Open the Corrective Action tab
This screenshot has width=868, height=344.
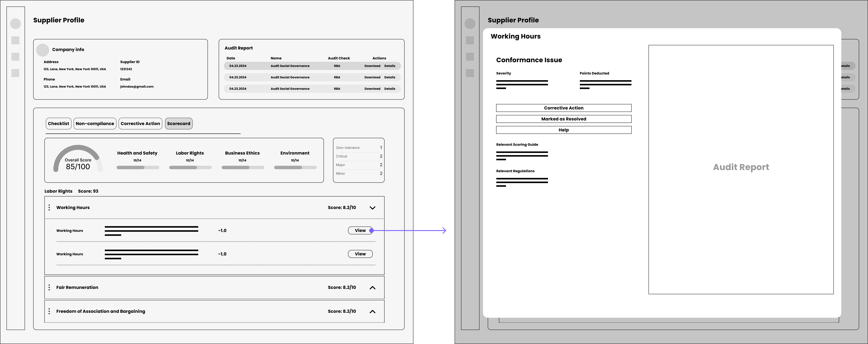pos(140,124)
